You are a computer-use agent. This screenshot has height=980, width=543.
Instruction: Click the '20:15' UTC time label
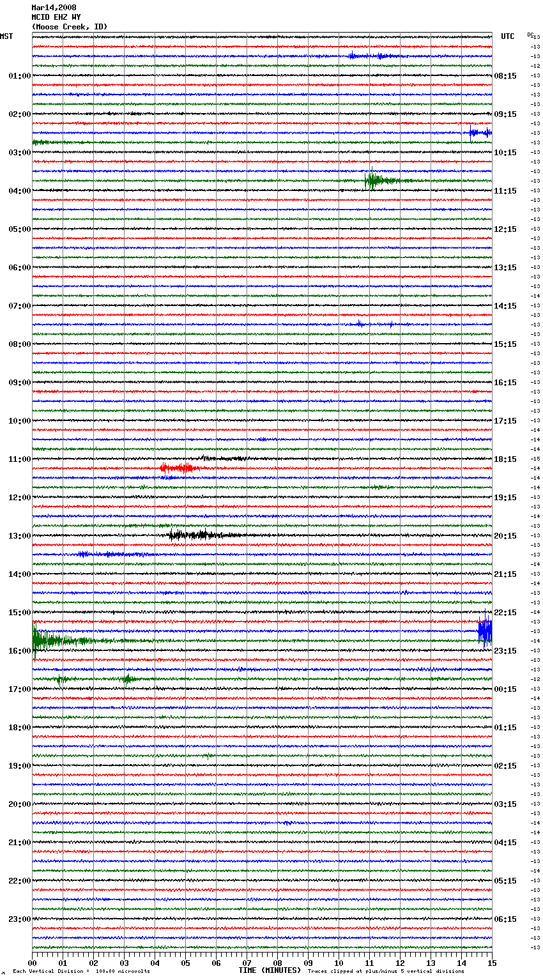click(x=505, y=536)
